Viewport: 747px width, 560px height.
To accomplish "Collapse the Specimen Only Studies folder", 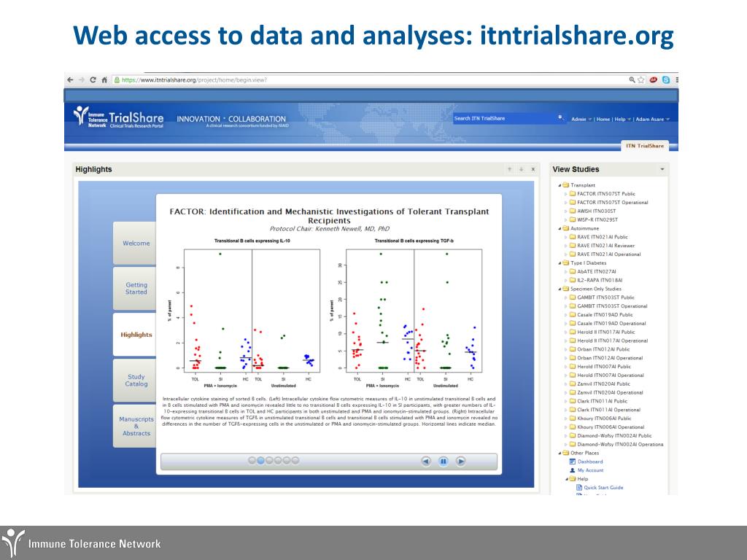I will [560, 289].
